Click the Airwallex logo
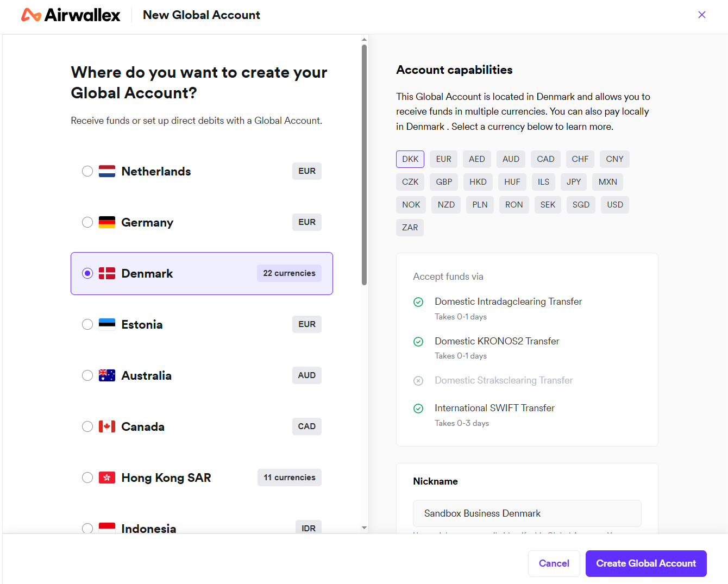The width and height of the screenshot is (728, 584). [70, 15]
